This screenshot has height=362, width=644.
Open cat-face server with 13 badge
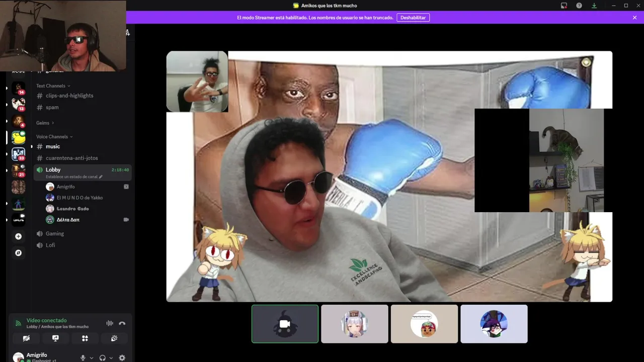click(19, 105)
